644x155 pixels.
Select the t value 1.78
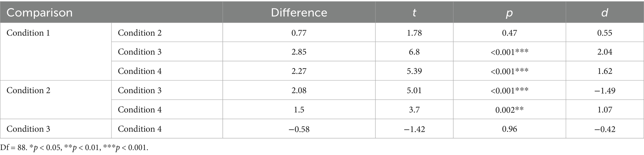click(x=414, y=33)
